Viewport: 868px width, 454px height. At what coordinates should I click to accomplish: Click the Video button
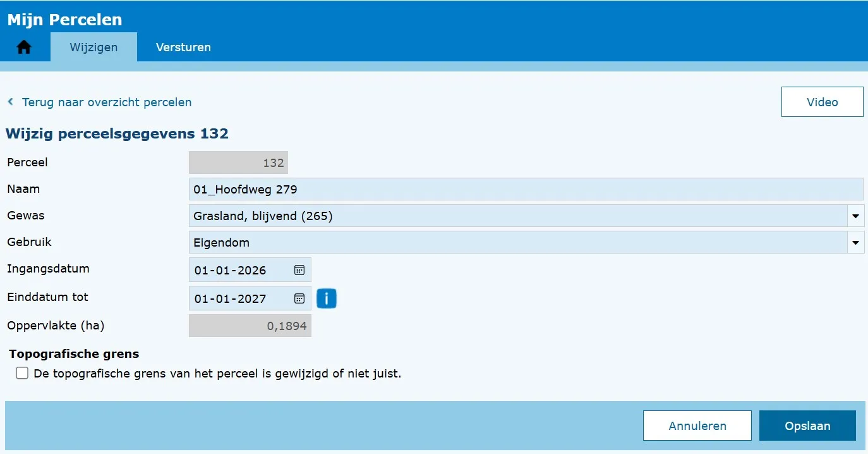[x=822, y=102]
